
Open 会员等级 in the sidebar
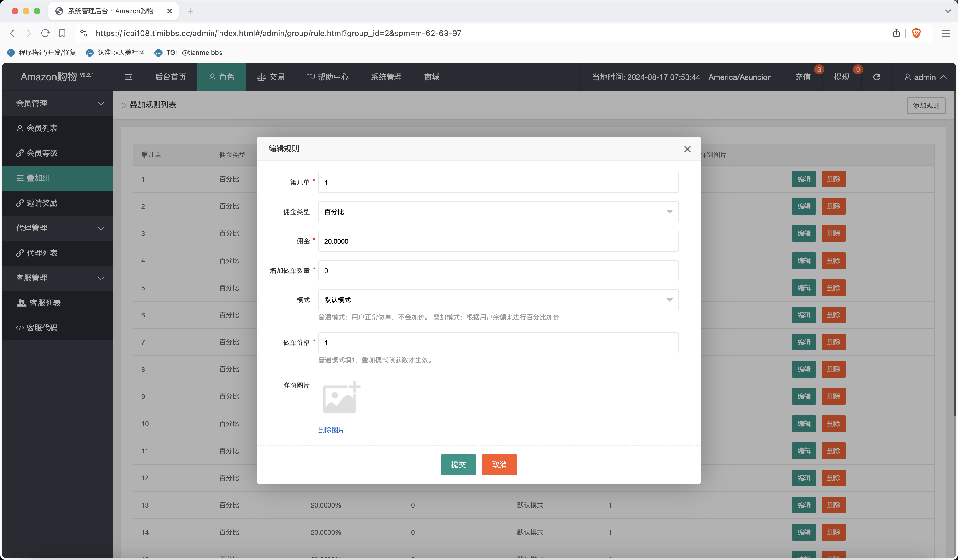tap(57, 153)
